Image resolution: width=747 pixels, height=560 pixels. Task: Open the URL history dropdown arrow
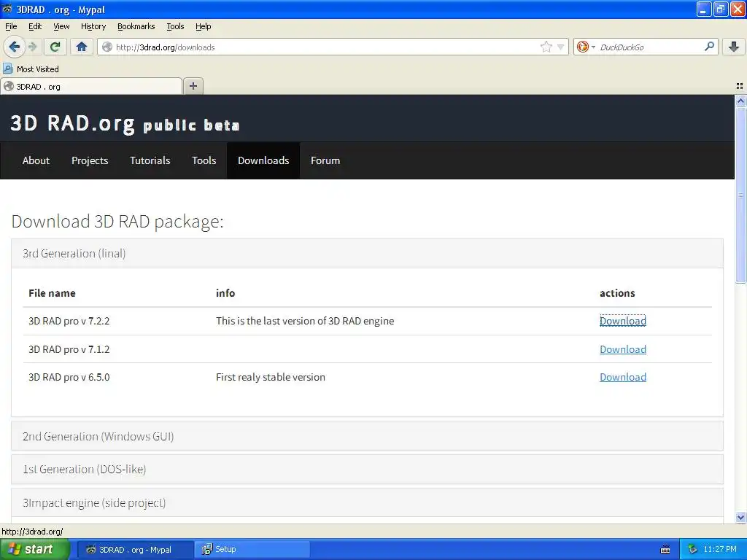point(561,47)
